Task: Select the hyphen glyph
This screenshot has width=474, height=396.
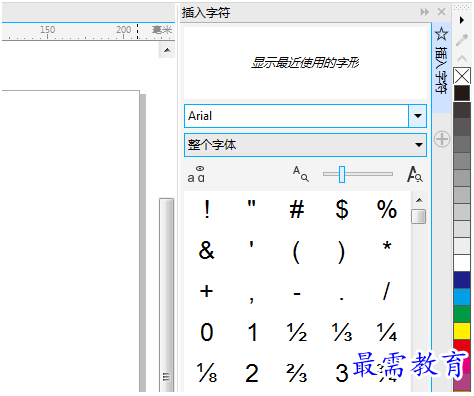Action: [x=297, y=294]
